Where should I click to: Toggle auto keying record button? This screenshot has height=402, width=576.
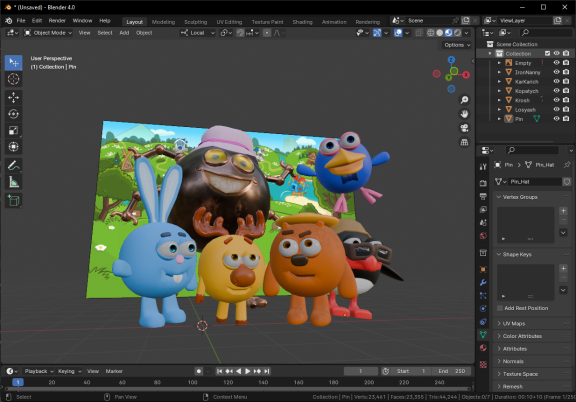(199, 371)
